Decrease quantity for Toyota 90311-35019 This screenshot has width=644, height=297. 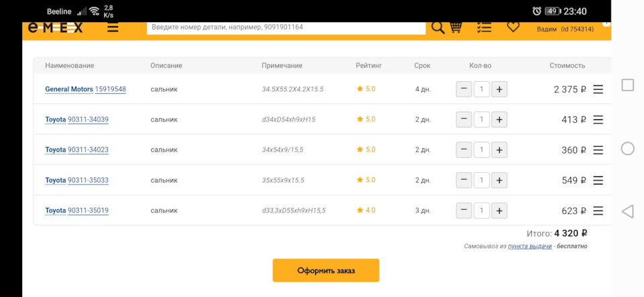click(x=464, y=211)
